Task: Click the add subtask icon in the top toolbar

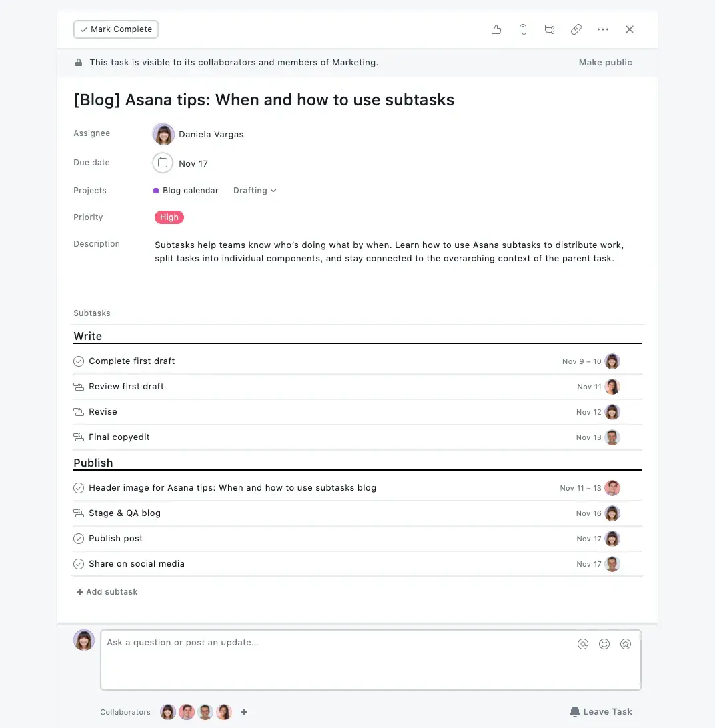Action: 550,29
